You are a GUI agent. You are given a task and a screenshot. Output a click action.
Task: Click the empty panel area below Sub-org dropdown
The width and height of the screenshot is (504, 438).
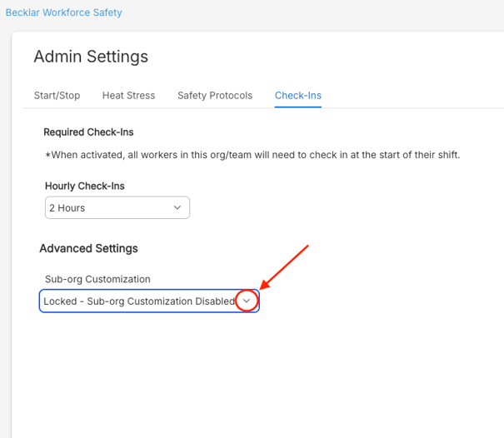tap(250, 375)
